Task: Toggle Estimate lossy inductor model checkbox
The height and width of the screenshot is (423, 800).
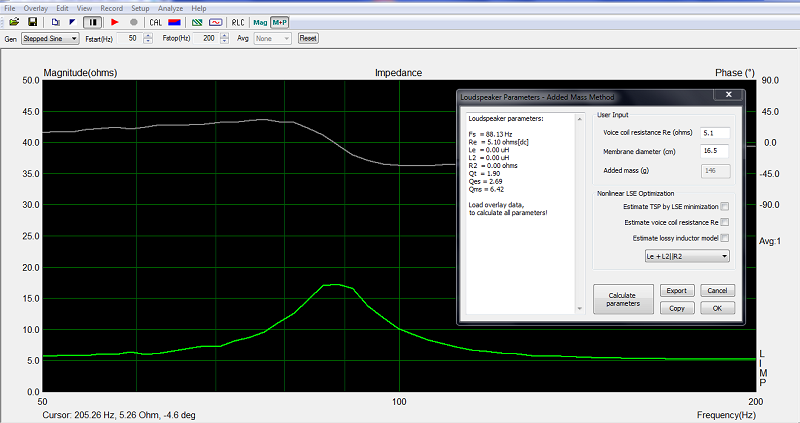Action: click(724, 238)
